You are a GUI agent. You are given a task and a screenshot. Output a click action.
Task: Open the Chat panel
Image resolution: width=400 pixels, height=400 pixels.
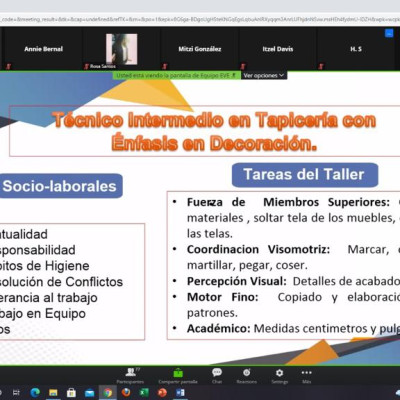217,376
